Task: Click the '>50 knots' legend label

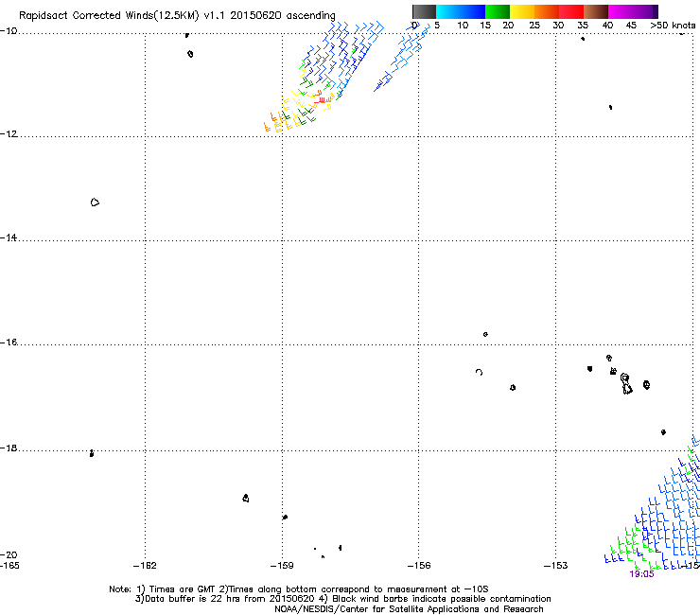Action: pos(673,25)
